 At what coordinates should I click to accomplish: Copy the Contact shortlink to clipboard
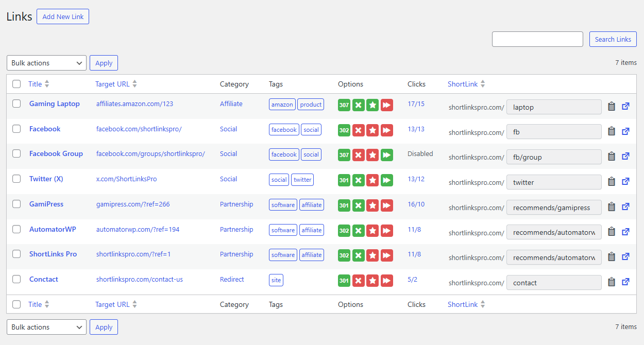(x=612, y=282)
